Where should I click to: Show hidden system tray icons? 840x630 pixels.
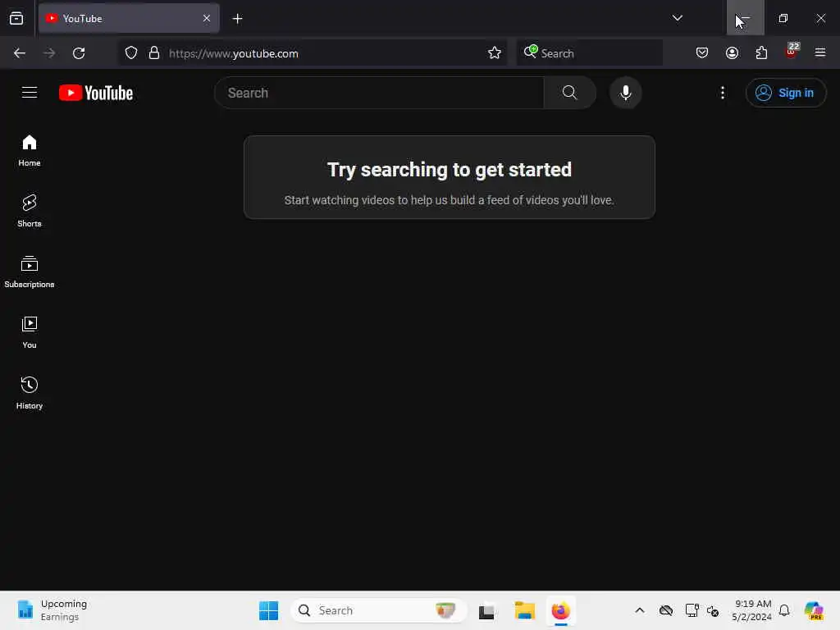coord(640,610)
